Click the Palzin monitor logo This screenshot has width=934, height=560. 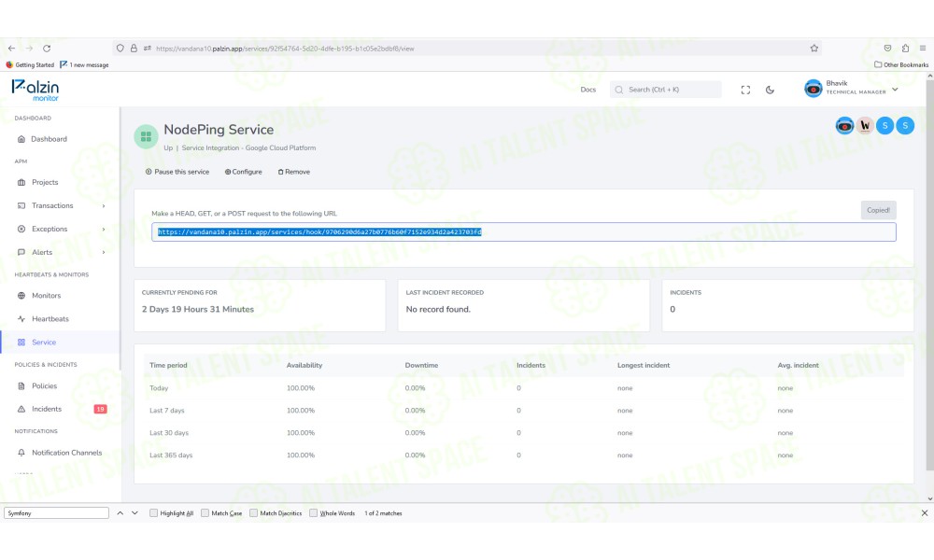click(x=35, y=90)
